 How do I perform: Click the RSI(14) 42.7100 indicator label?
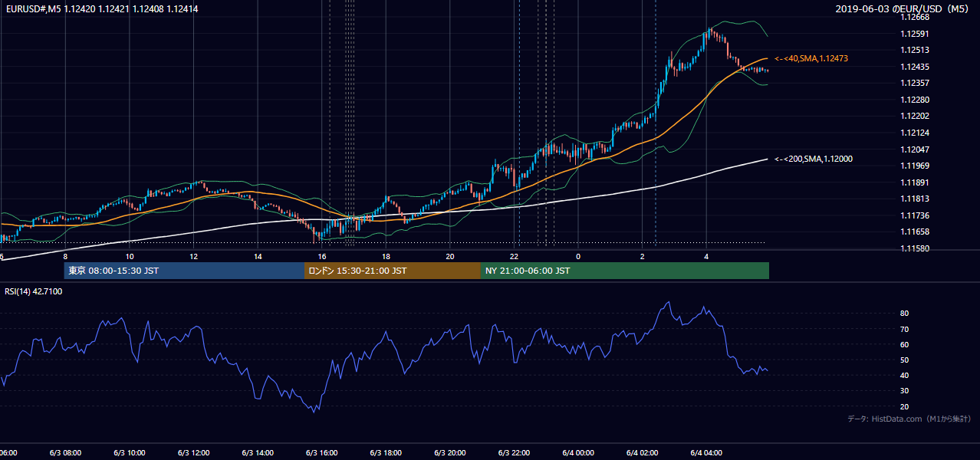pyautogui.click(x=34, y=291)
